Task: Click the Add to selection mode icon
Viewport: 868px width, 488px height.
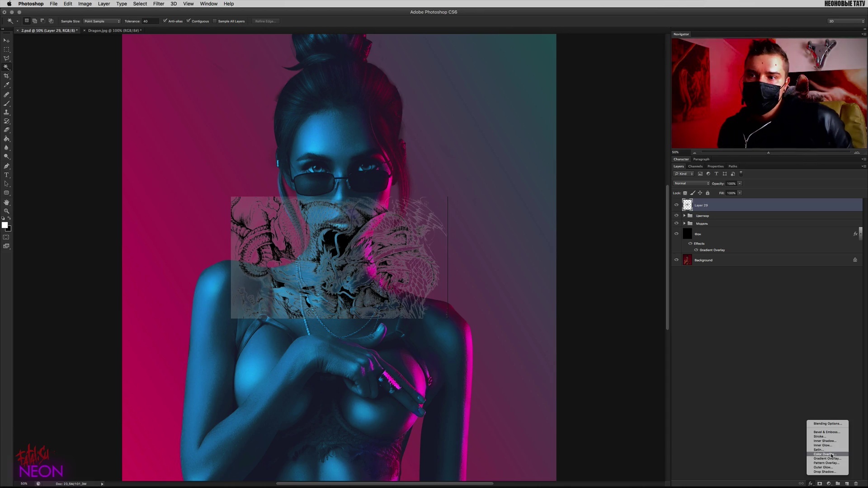Action: pos(34,21)
